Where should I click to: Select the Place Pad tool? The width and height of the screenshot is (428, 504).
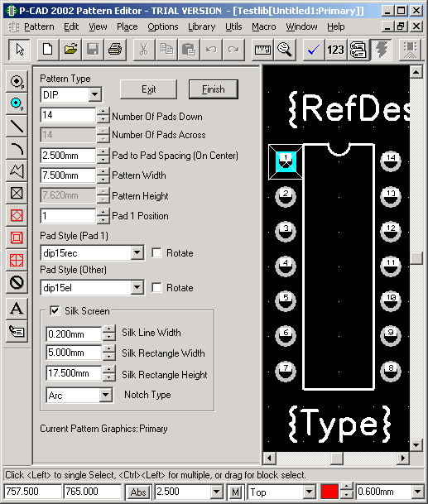point(17,81)
